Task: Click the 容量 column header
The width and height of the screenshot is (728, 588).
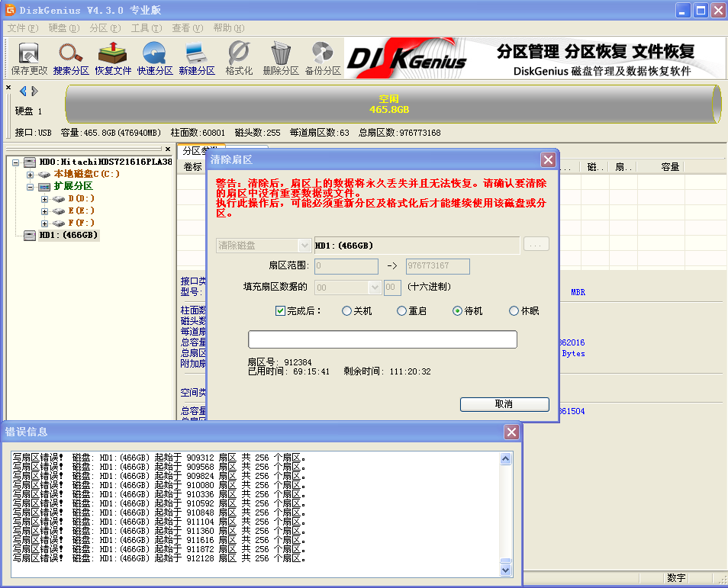Action: coord(670,167)
